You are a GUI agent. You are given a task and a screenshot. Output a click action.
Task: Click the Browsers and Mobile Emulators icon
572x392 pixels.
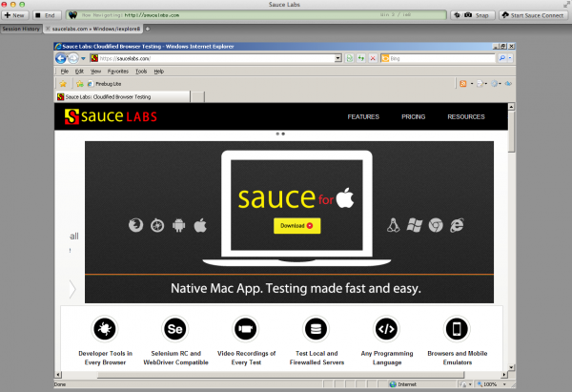(x=457, y=329)
